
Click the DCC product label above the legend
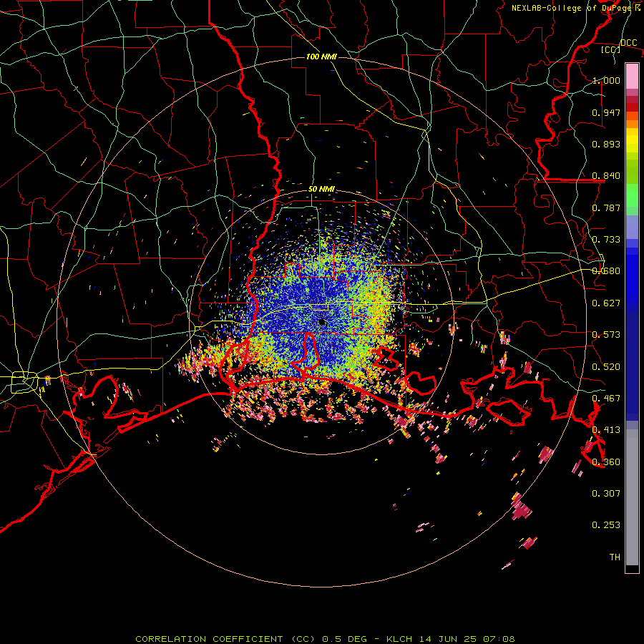629,42
